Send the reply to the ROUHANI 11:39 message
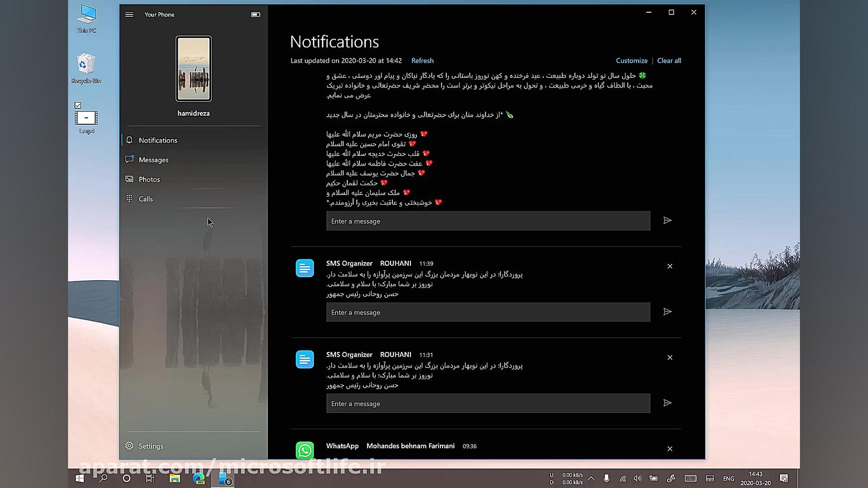This screenshot has height=488, width=868. (667, 312)
